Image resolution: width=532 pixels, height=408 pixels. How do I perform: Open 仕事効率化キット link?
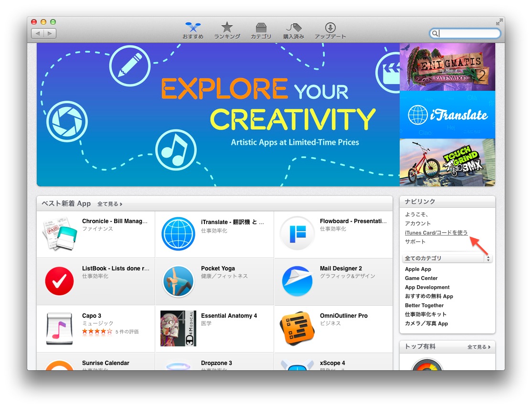pos(426,314)
